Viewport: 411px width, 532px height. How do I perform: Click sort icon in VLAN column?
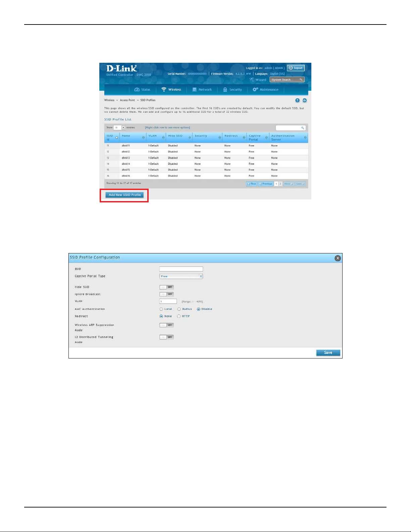[163, 138]
